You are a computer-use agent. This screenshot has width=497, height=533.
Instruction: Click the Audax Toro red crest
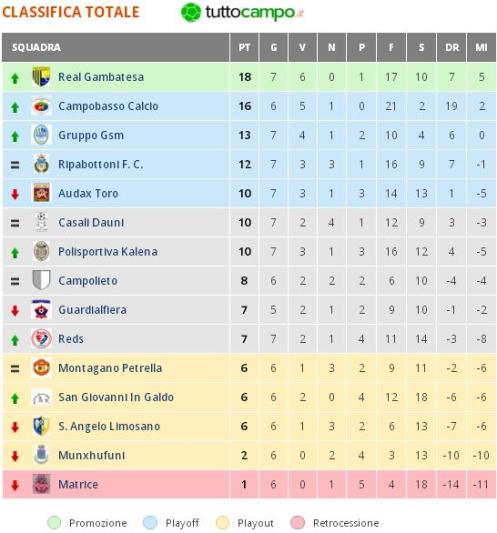tap(41, 193)
